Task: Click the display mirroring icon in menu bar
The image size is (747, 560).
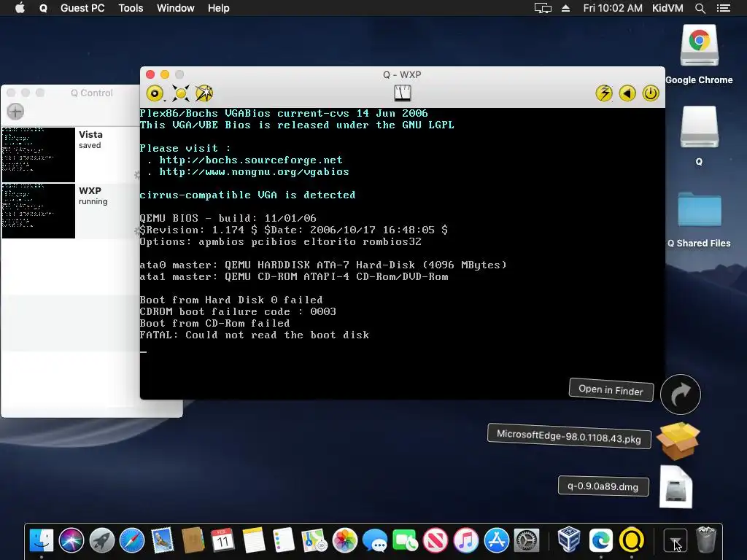Action: click(543, 8)
